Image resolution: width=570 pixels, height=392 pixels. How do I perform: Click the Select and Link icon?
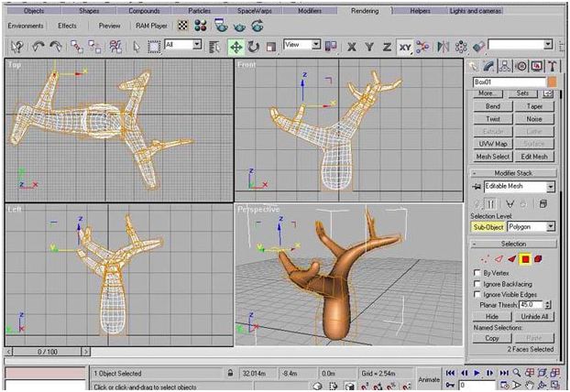pos(77,47)
